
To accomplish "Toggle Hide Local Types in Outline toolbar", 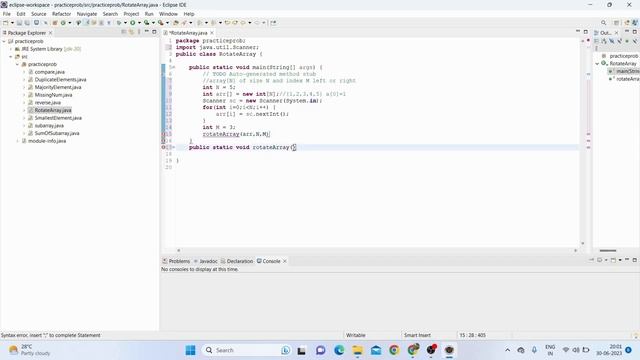I will click(x=635, y=41).
